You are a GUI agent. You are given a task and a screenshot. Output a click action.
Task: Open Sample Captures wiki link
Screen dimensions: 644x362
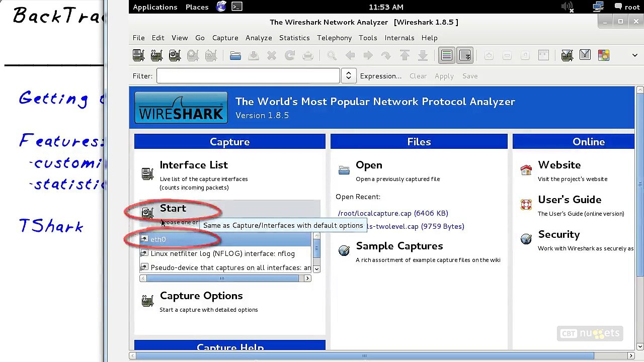[x=399, y=246]
